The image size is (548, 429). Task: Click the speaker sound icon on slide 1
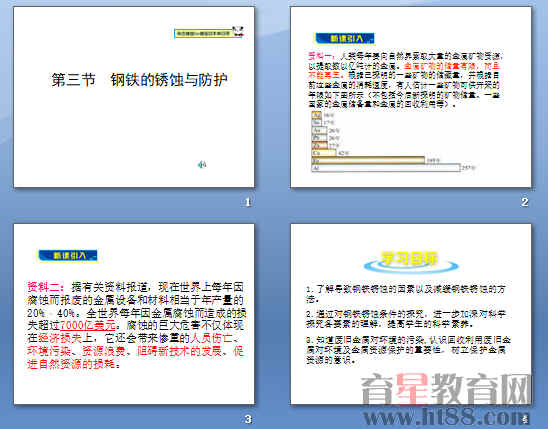(x=202, y=164)
